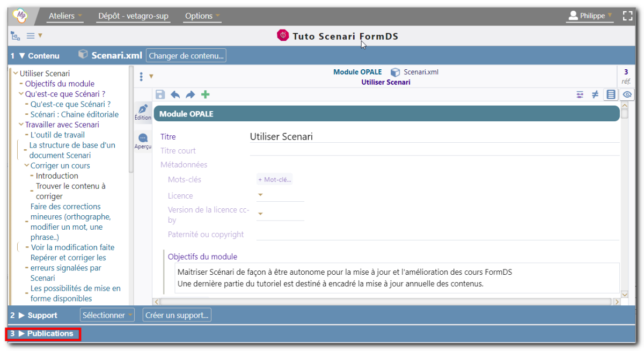The height and width of the screenshot is (351, 644).
Task: Collapse the Utiliser Scenari tree node
Action: 16,74
